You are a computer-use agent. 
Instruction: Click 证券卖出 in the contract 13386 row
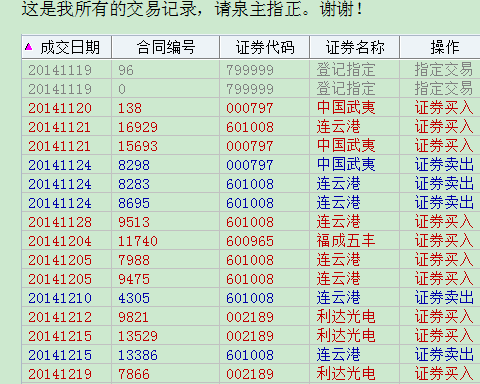click(x=444, y=354)
